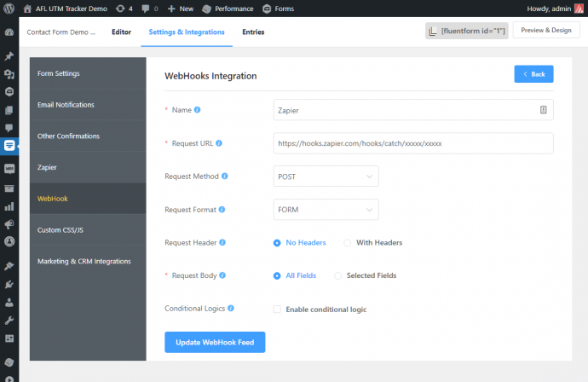
Task: Click Howdy, admin account menu
Action: 549,9
